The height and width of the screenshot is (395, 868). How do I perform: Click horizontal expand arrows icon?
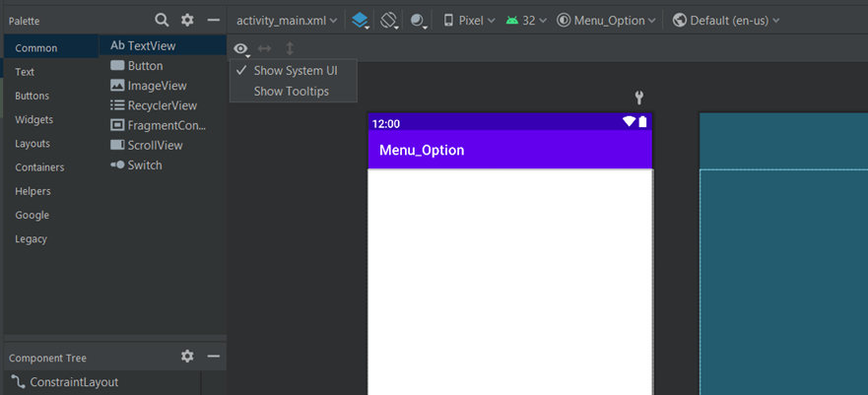pos(265,48)
